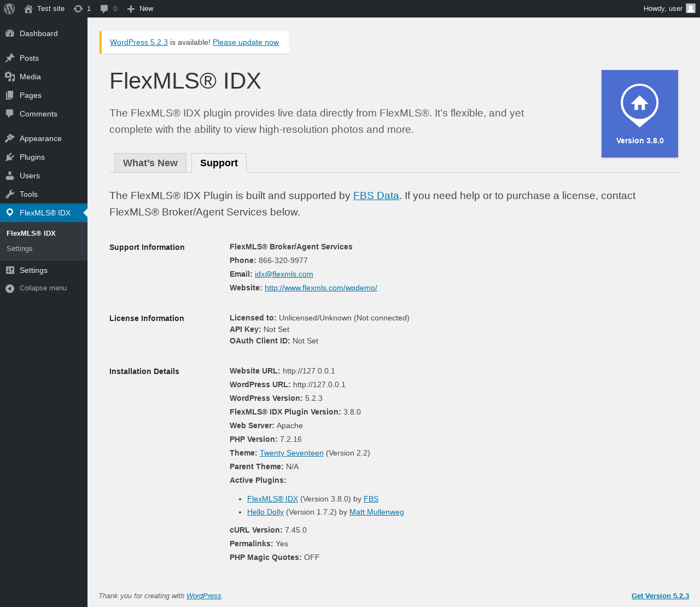Click the FlexMLS IDX location pin icon in sidebar
The image size is (700, 607).
click(10, 213)
